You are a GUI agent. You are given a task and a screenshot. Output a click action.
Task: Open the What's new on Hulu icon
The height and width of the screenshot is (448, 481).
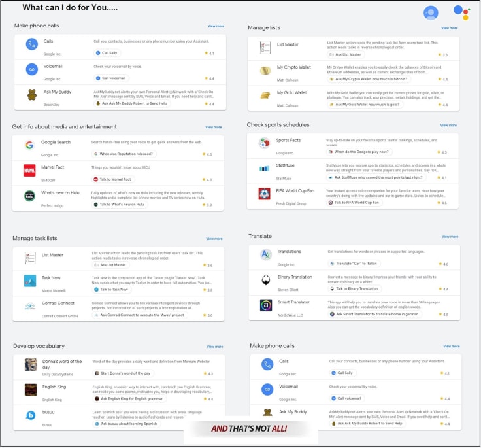click(29, 196)
